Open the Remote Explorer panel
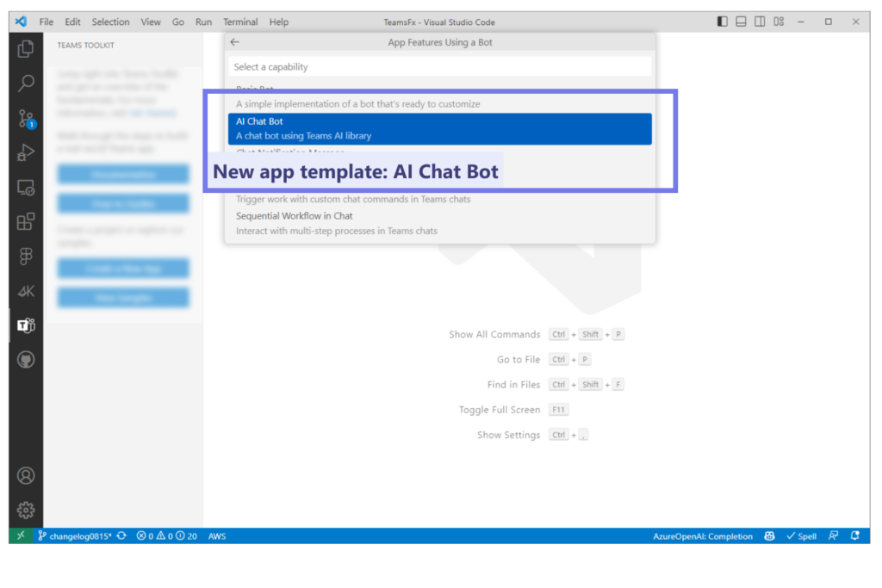 25,187
